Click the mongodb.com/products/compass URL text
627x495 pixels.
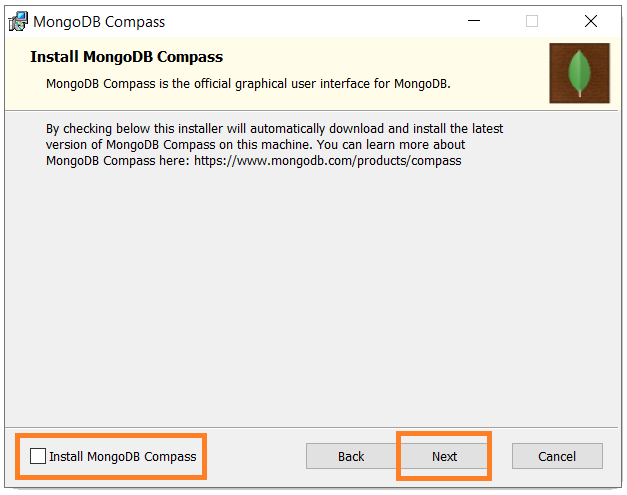pyautogui.click(x=327, y=161)
